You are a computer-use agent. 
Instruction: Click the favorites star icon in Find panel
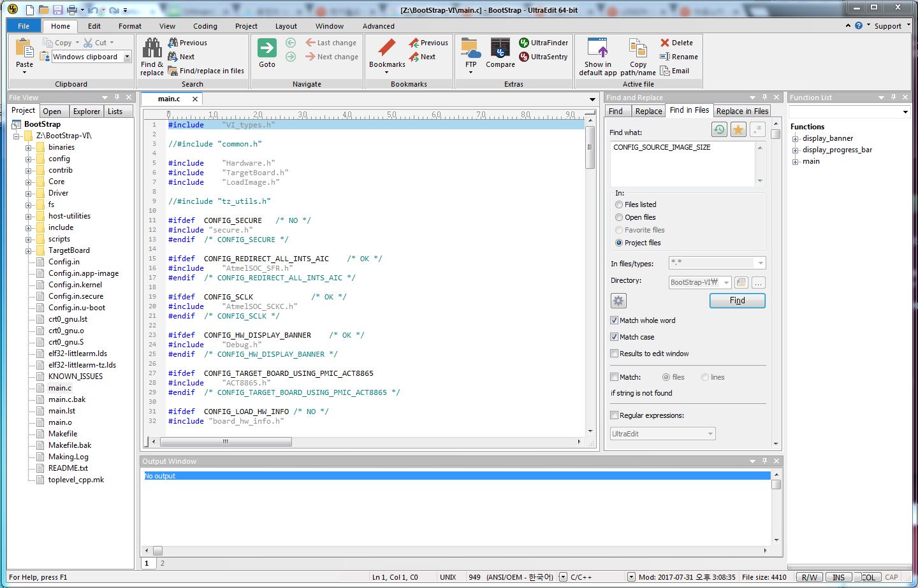(x=738, y=130)
